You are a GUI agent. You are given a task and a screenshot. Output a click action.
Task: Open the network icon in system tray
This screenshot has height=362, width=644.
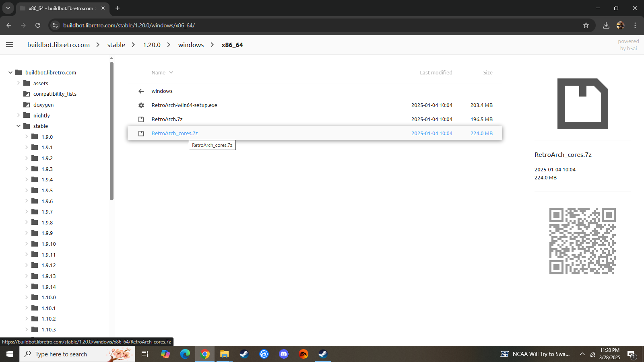click(593, 354)
